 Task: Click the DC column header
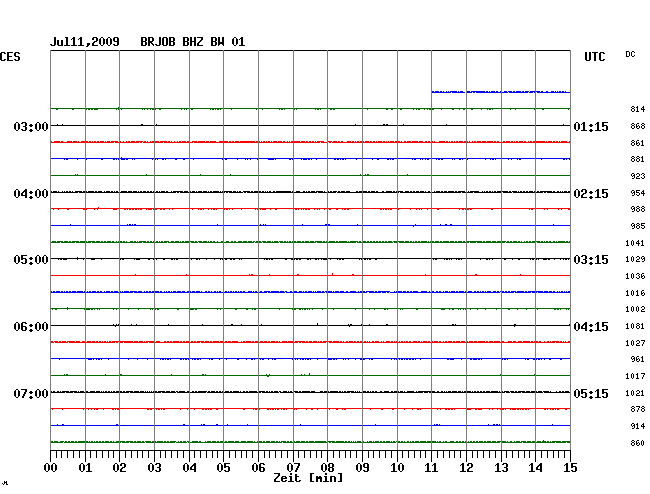(630, 54)
